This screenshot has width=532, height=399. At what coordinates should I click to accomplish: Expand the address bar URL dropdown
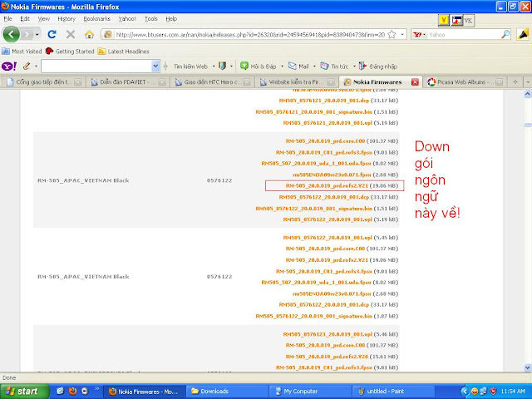coord(402,34)
